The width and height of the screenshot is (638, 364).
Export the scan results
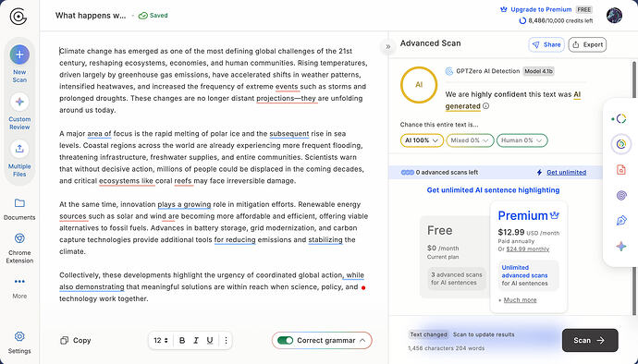tap(587, 44)
